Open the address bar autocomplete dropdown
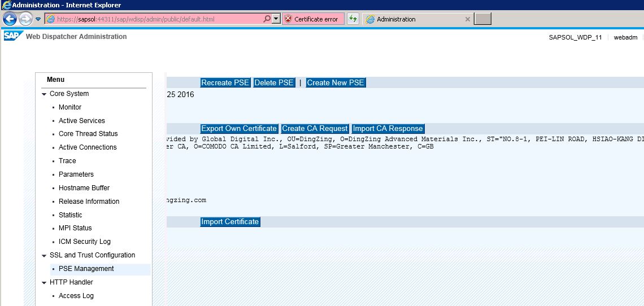Screen dimensions: 644x306 click(x=276, y=19)
